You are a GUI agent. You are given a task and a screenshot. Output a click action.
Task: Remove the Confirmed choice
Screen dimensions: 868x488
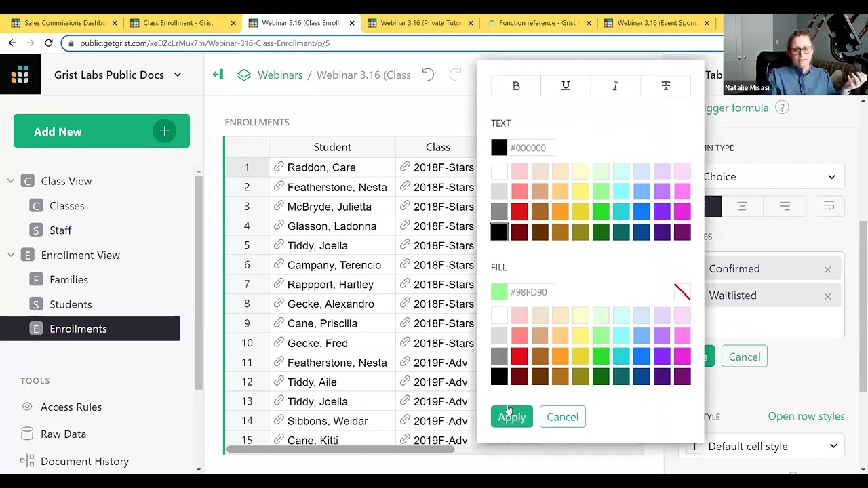pyautogui.click(x=827, y=270)
